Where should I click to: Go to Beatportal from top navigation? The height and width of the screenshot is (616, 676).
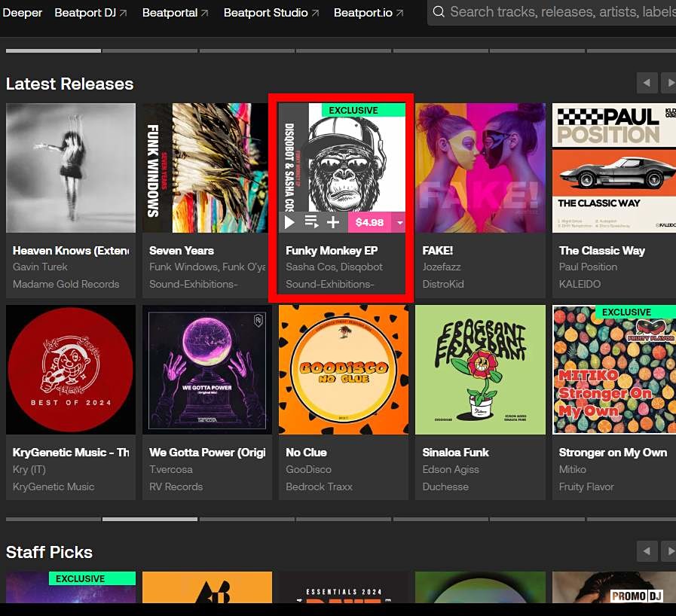175,13
